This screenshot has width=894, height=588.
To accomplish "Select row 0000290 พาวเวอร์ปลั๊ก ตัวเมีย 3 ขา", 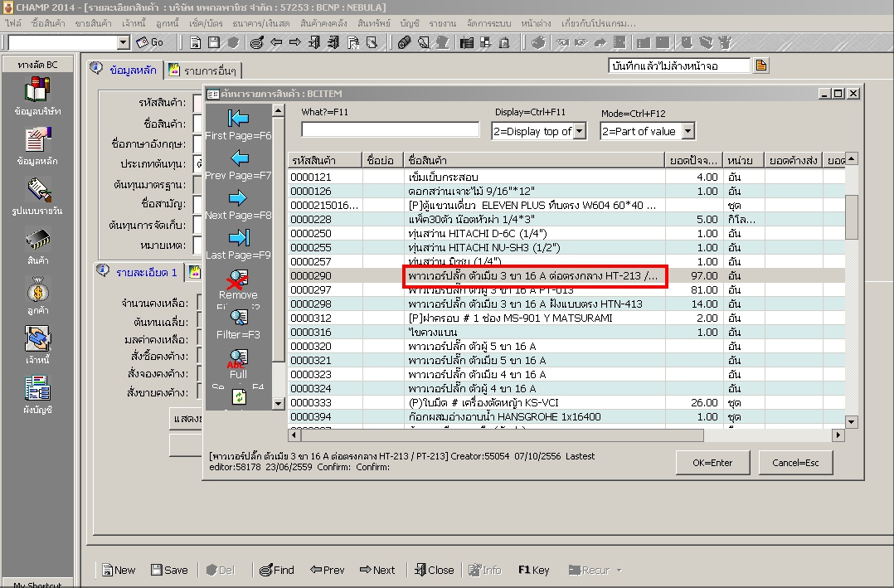I will point(566,275).
